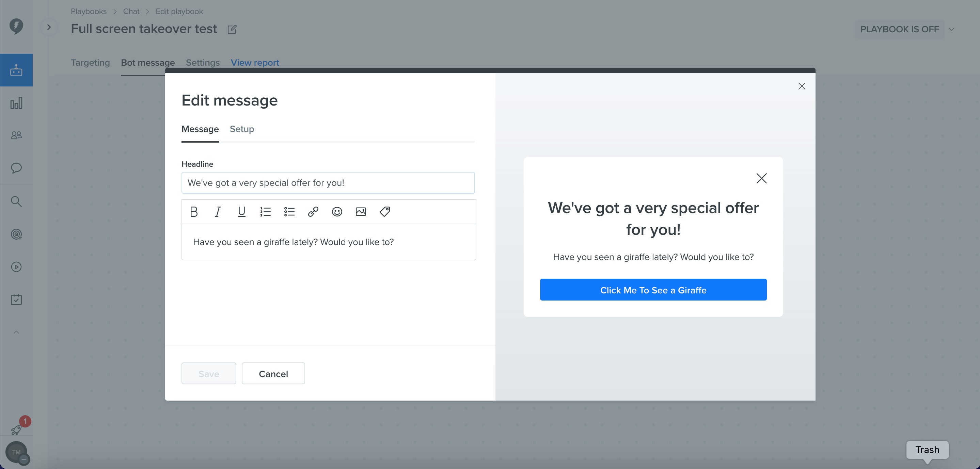Apply underline formatting in message editor
The height and width of the screenshot is (469, 980).
click(x=241, y=211)
